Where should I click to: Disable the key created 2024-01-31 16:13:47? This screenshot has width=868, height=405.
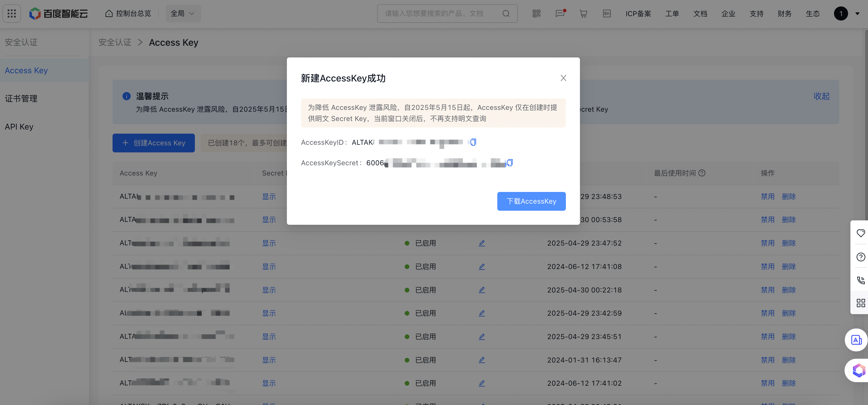[x=767, y=360]
